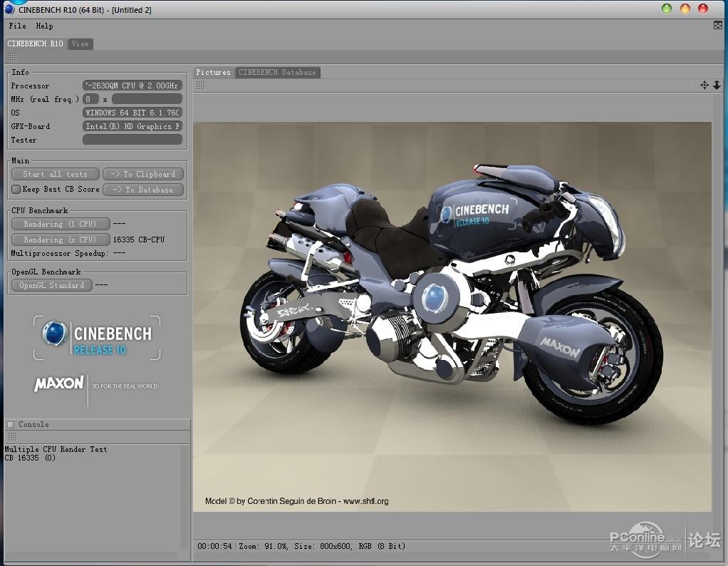The image size is (728, 566).
Task: Click the layout icon at menu bar right
Action: 718,26
